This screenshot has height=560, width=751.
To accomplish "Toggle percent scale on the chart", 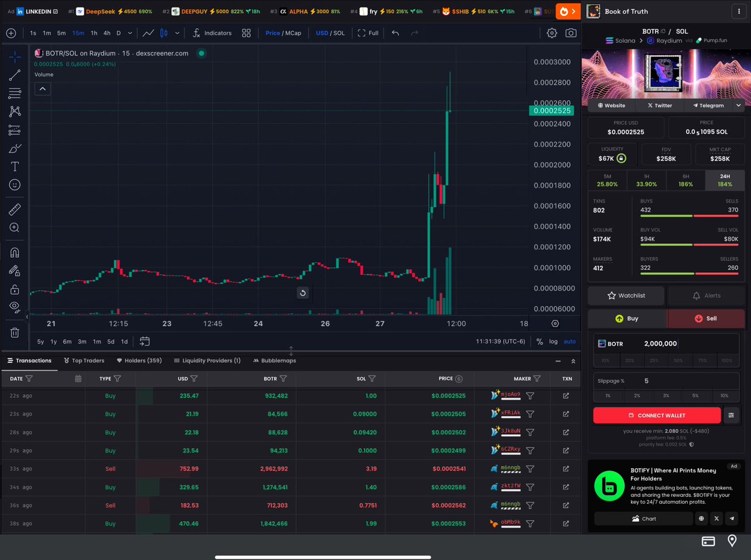I will pyautogui.click(x=539, y=342).
